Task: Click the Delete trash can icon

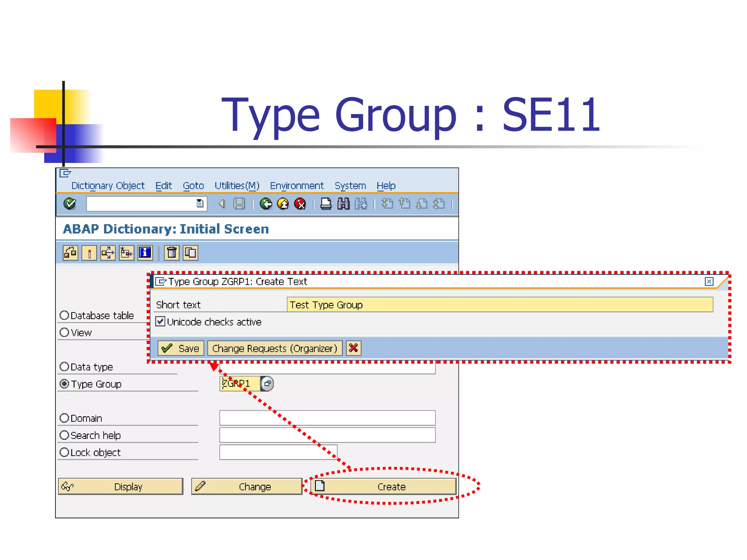Action: point(172,253)
